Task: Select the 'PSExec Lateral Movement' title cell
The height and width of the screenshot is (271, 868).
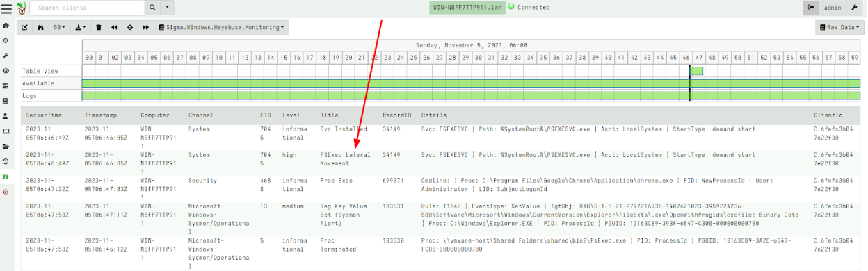Action: pos(346,159)
